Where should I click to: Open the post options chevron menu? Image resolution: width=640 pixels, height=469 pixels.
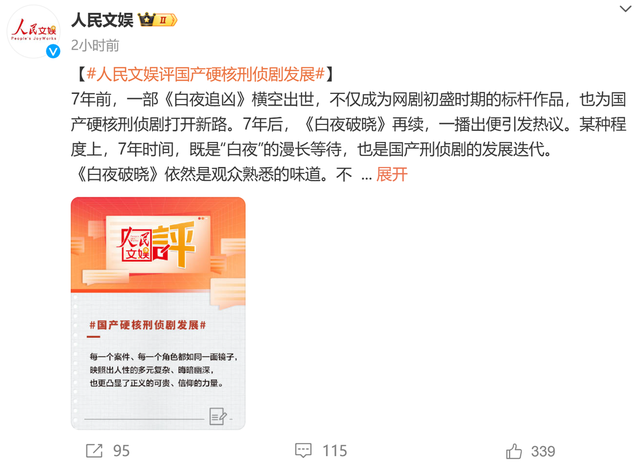tap(625, 9)
